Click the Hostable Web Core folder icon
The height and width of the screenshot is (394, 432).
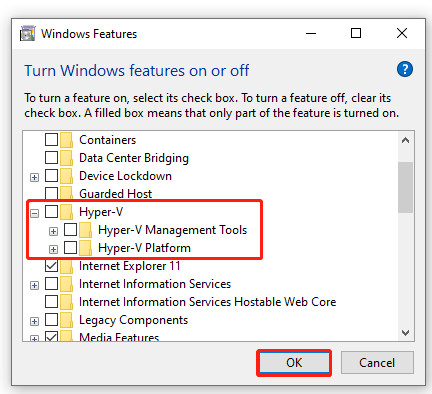[x=66, y=302]
